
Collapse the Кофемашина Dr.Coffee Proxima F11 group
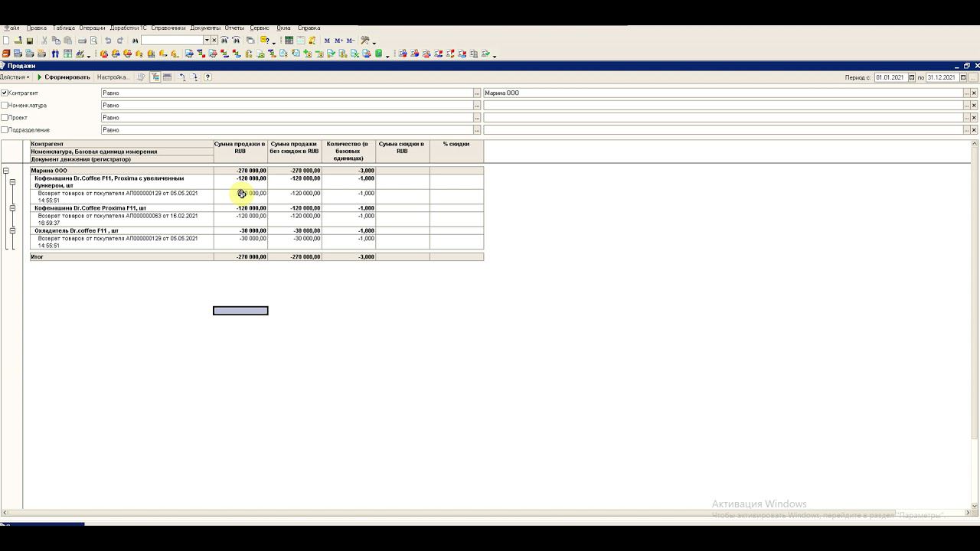pyautogui.click(x=12, y=208)
